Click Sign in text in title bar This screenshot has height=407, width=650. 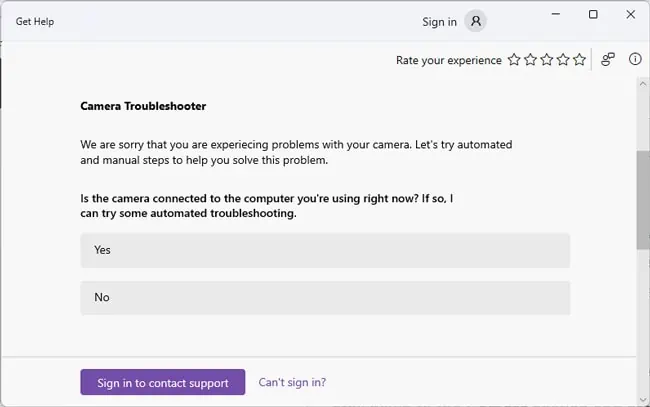(x=439, y=22)
